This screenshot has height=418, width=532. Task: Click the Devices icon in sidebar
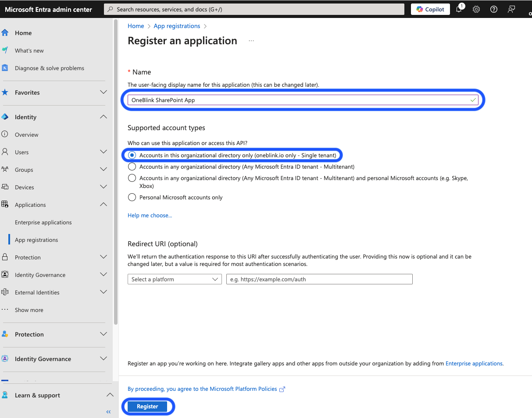(x=5, y=187)
